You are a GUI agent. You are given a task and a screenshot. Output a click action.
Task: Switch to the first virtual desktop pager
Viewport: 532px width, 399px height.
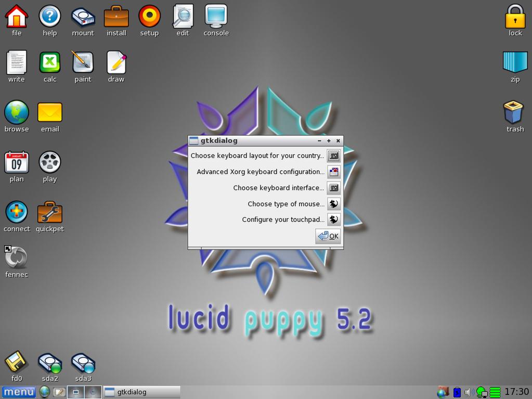[75, 392]
